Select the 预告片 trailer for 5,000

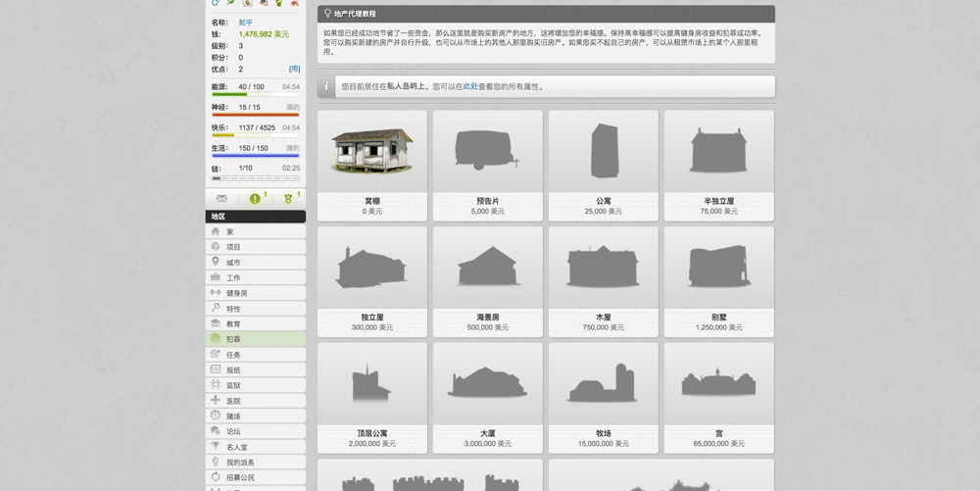488,166
